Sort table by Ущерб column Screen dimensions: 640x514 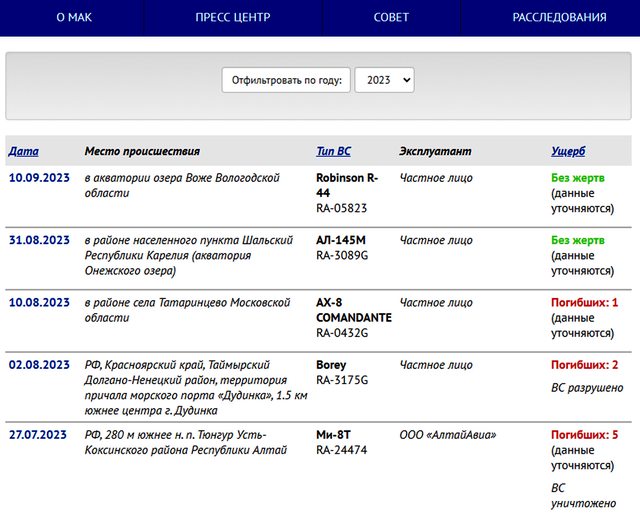coord(568,151)
